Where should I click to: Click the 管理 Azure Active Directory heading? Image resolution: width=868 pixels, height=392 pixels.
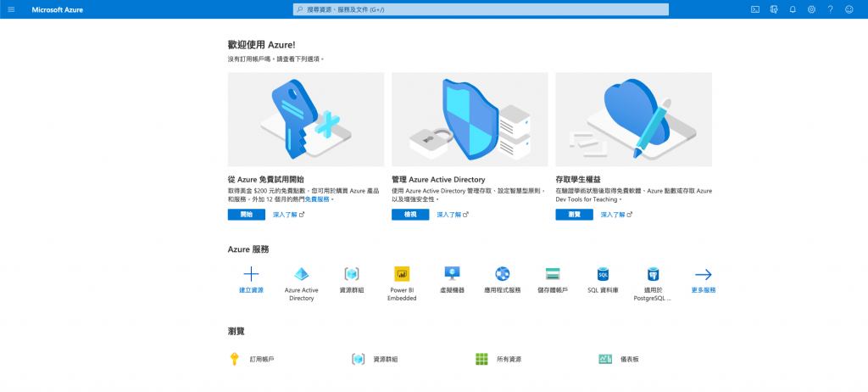click(438, 179)
